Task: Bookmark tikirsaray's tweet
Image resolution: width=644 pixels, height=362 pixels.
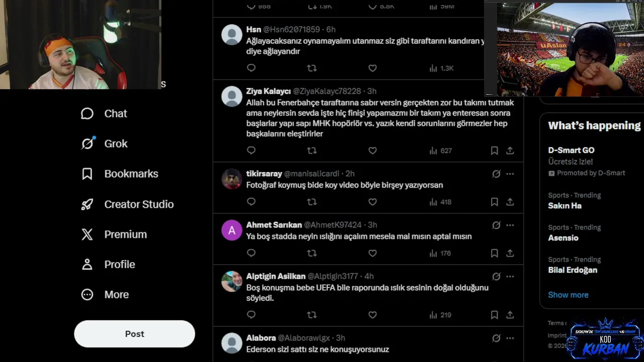Action: (494, 202)
